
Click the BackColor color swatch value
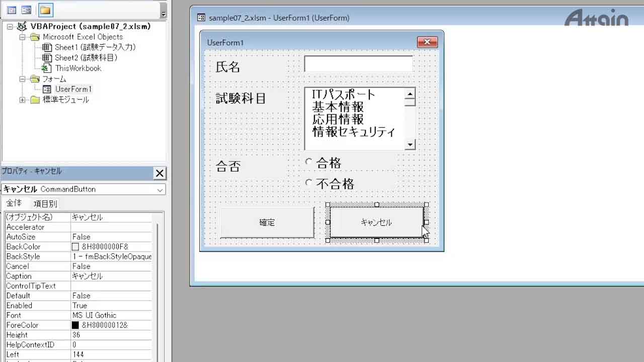point(75,247)
